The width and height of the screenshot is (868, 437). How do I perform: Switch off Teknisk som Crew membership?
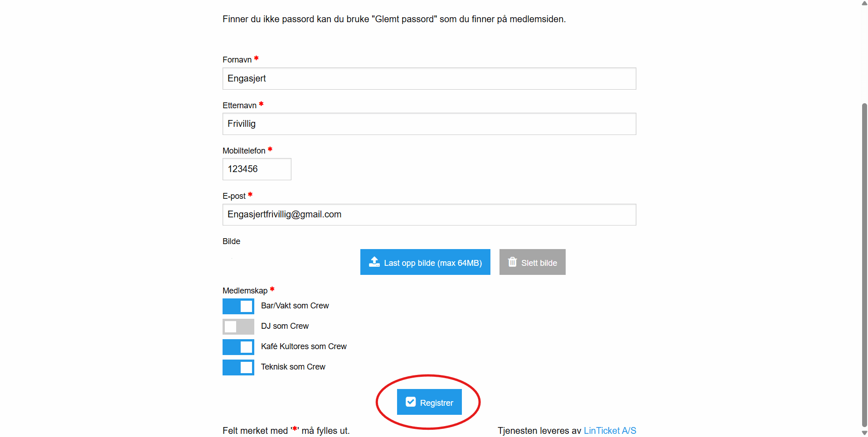coord(238,368)
